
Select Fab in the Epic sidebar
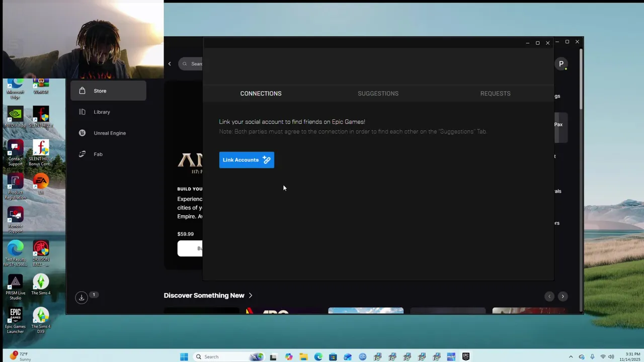108,154
